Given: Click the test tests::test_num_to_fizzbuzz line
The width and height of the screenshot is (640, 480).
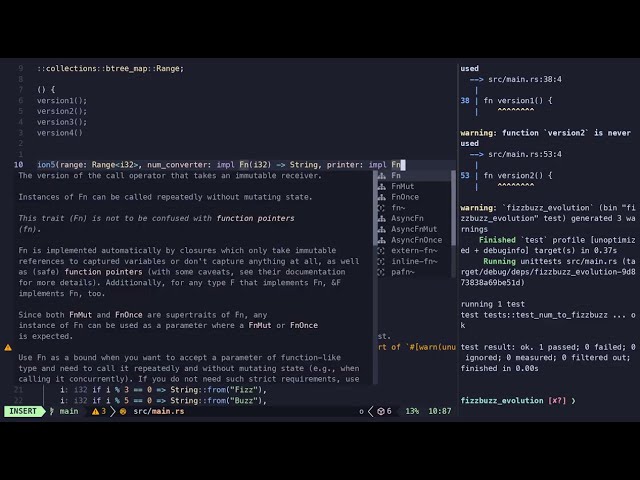Looking at the screenshot, I should tap(548, 315).
